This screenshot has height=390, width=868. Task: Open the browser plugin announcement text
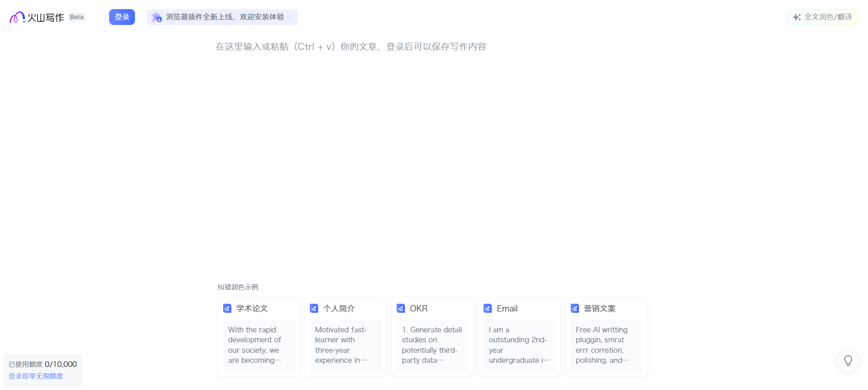pyautogui.click(x=224, y=17)
